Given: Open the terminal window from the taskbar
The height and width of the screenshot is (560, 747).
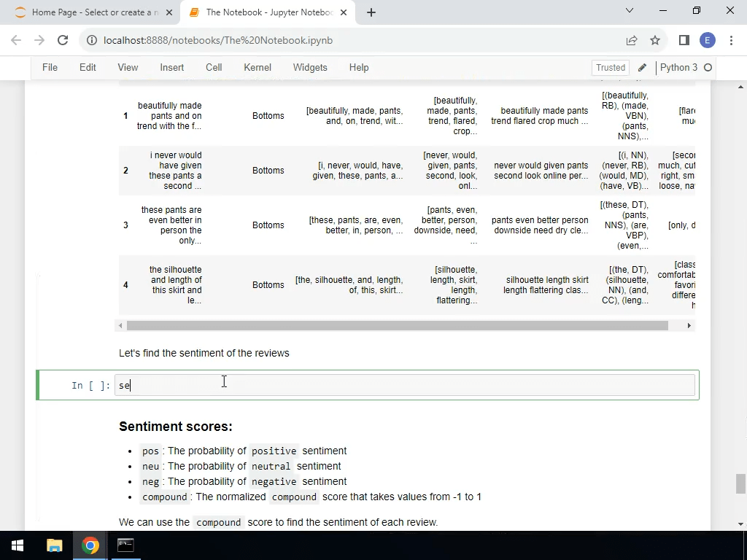Looking at the screenshot, I should click(x=125, y=544).
